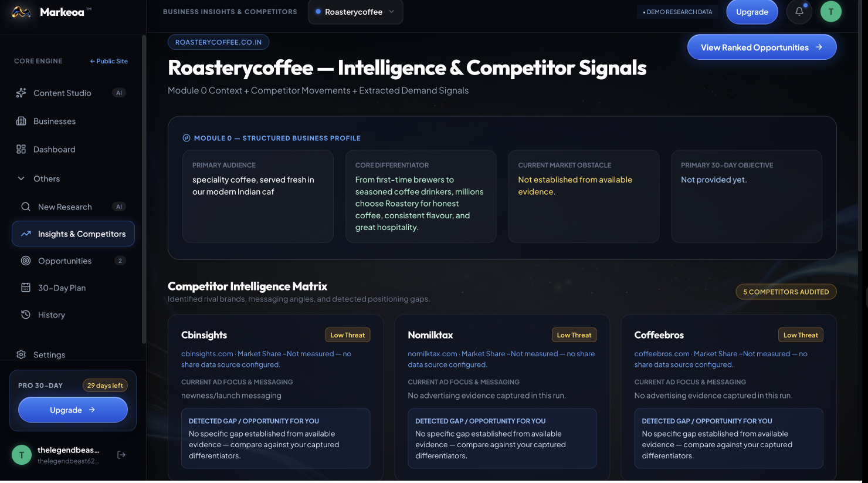Click the logout icon beside username
868x483 pixels.
pyautogui.click(x=121, y=455)
